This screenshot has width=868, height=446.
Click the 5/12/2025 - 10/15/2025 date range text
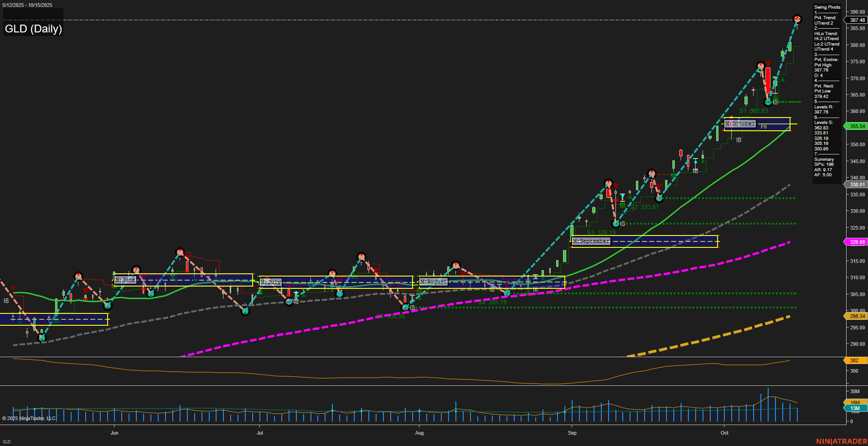(x=27, y=5)
